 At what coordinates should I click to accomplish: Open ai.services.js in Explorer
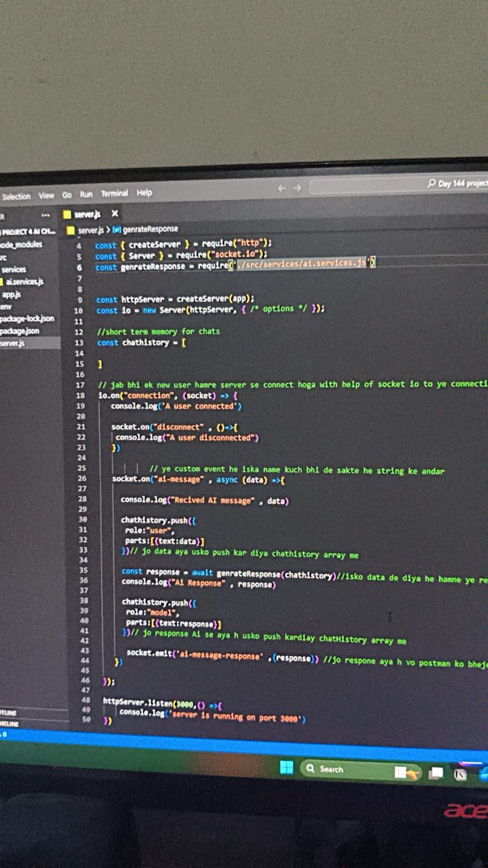22,281
